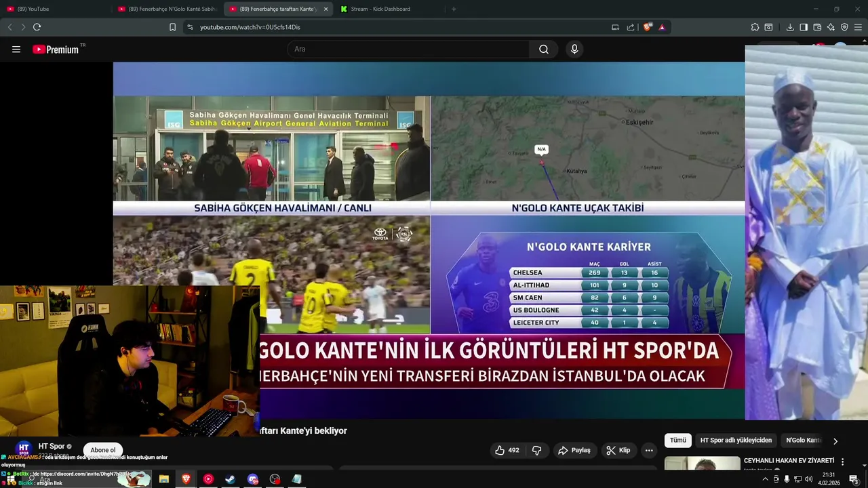Open more actions three-dot button under video
This screenshot has width=868, height=488.
tap(649, 450)
